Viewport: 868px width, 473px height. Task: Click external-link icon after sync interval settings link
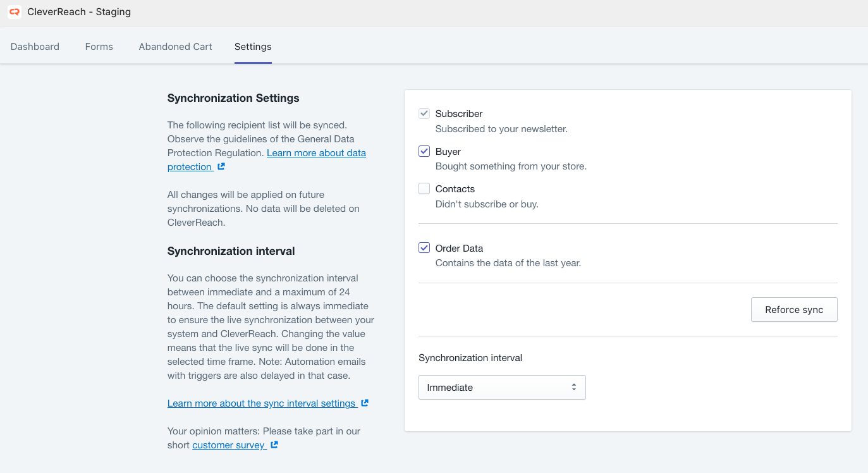[365, 403]
